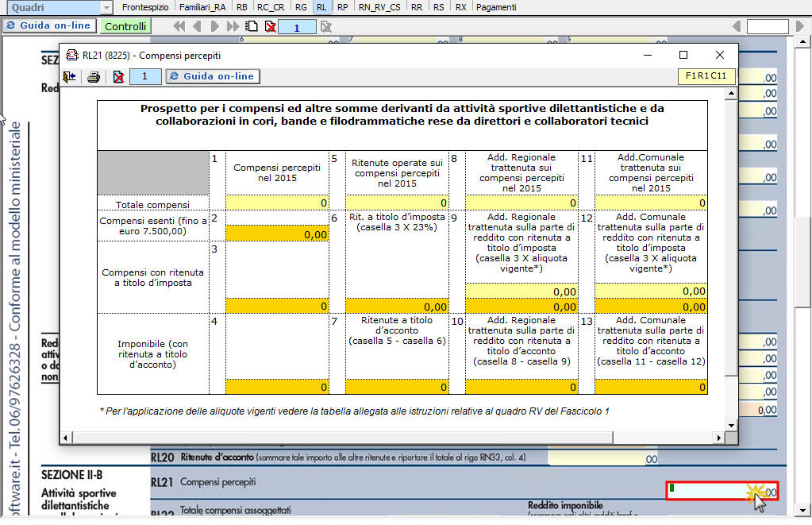Viewport: 812px width, 525px height.
Task: Click the F1R1C11 cell reference box
Action: [x=706, y=76]
